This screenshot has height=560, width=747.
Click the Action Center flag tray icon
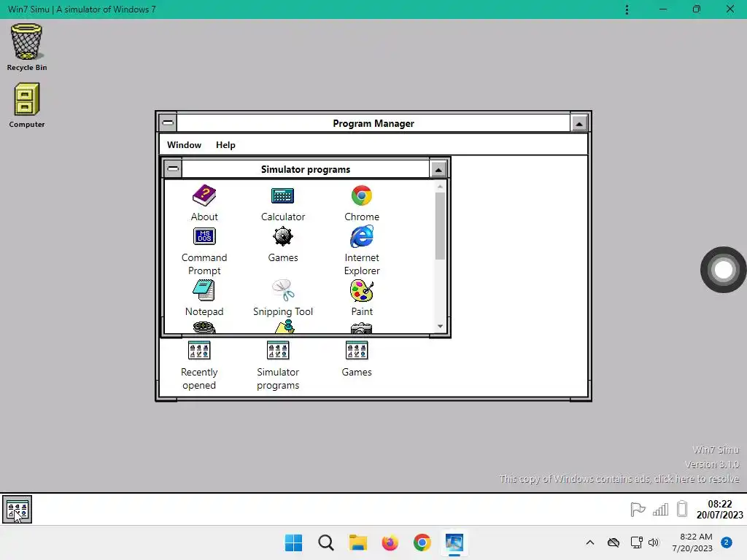(638, 510)
